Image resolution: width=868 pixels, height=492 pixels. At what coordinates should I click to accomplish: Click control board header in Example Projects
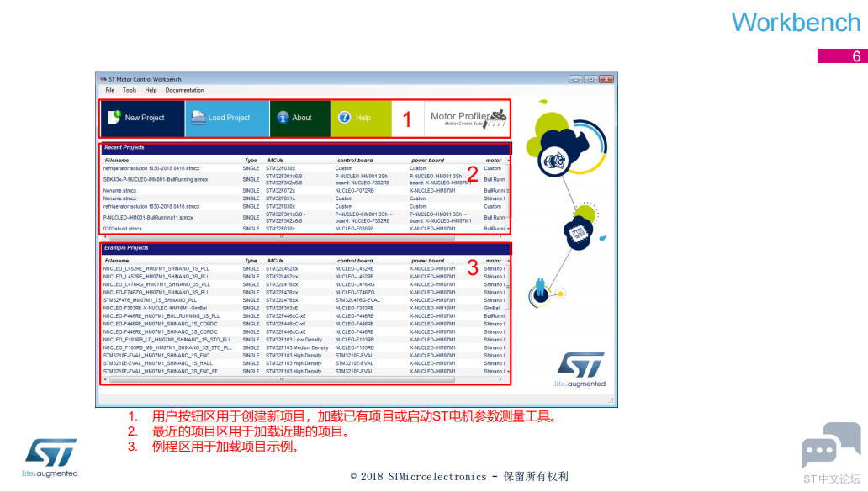coord(355,261)
